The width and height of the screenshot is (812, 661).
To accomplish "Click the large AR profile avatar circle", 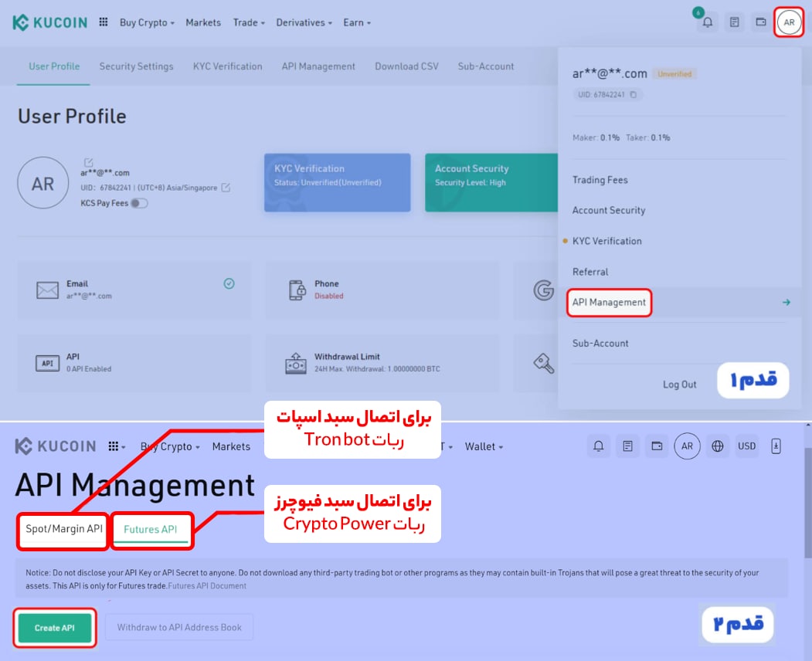I will coord(43,183).
